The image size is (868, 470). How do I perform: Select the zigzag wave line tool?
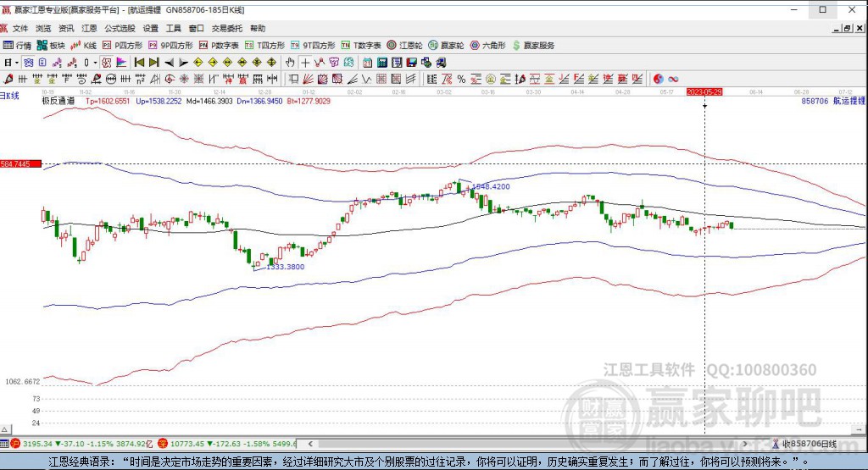[x=366, y=79]
